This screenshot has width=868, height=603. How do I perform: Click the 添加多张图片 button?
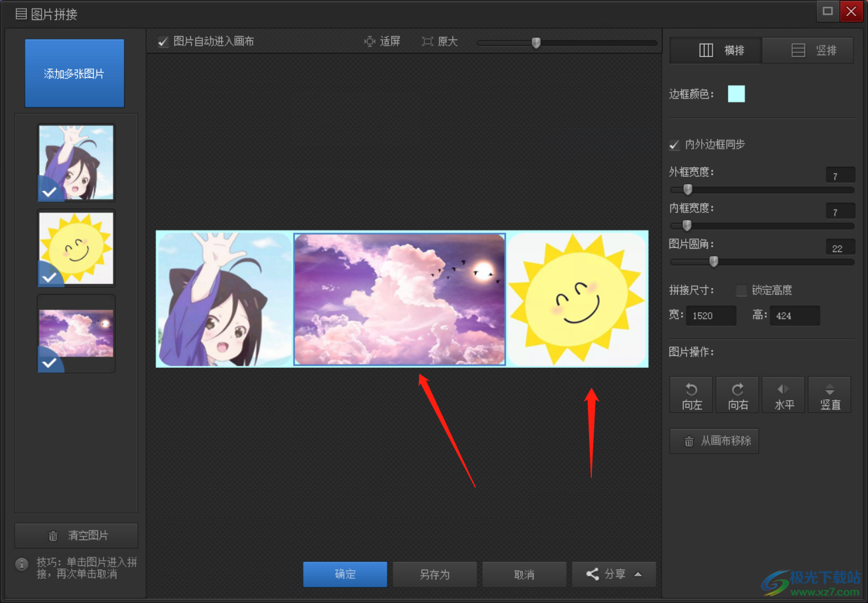(x=74, y=73)
